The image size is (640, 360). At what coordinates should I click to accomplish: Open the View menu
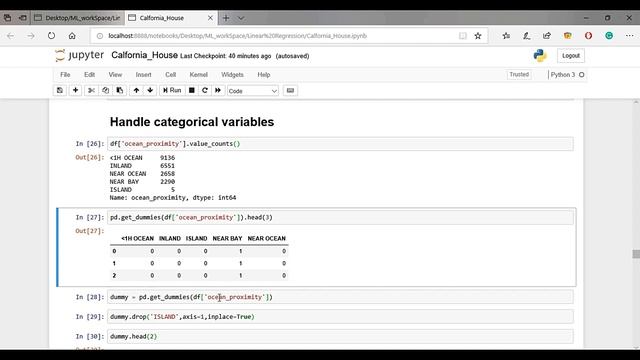pyautogui.click(x=115, y=75)
